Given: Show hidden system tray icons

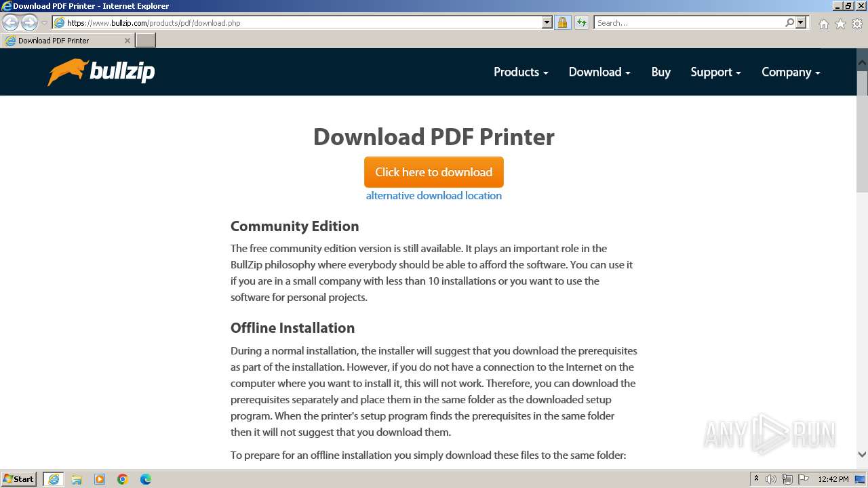Looking at the screenshot, I should [756, 479].
